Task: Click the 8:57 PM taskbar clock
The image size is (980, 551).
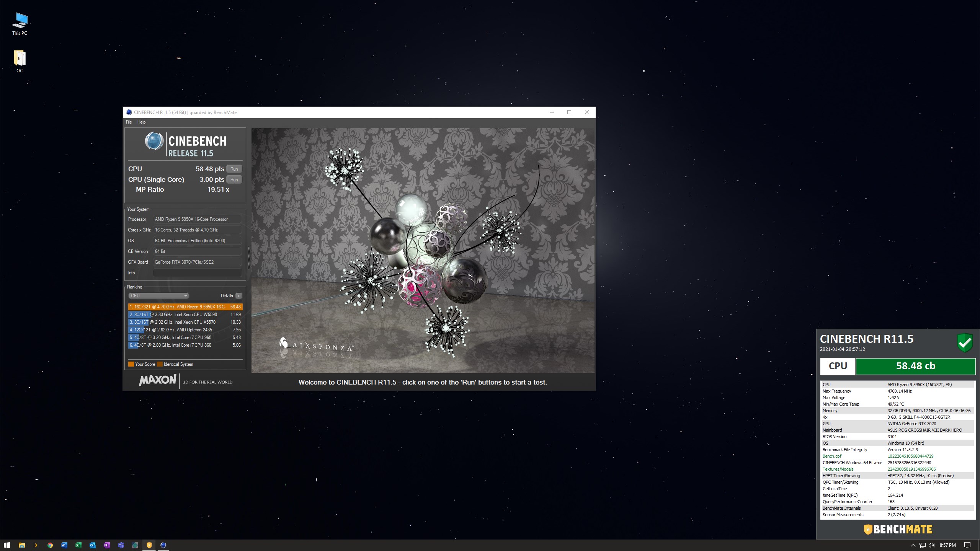Action: (x=948, y=545)
